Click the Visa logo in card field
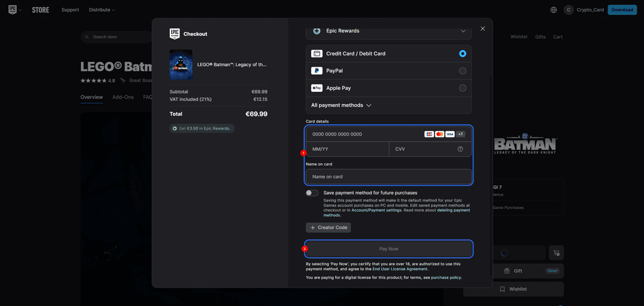This screenshot has width=644, height=306. (x=450, y=134)
